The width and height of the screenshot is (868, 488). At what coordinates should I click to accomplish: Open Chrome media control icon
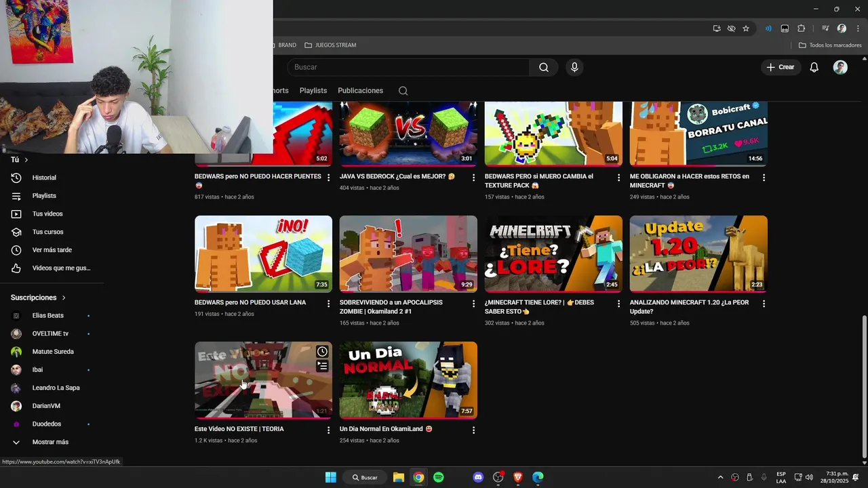825,28
